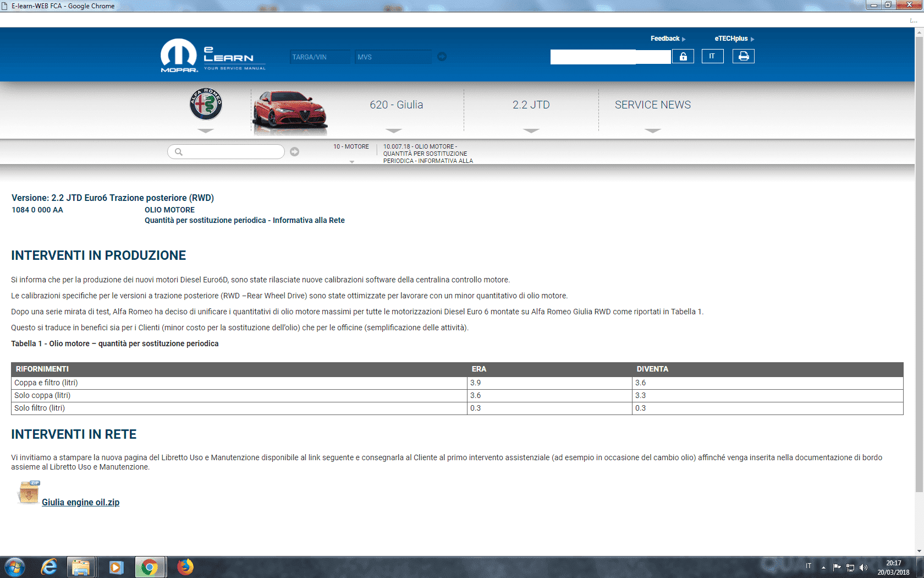This screenshot has width=924, height=578.
Task: Click the magnifier icon in the search box
Action: pos(179,152)
